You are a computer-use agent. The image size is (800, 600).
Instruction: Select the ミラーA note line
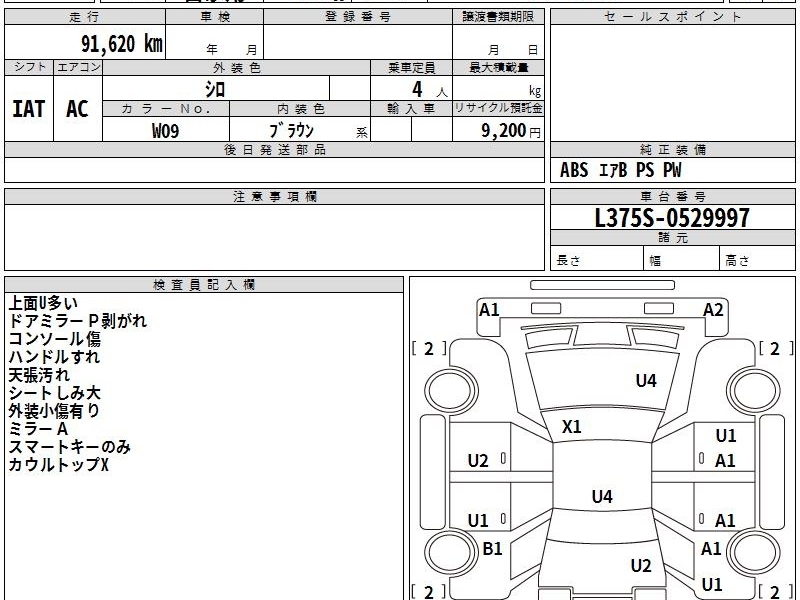click(x=38, y=429)
